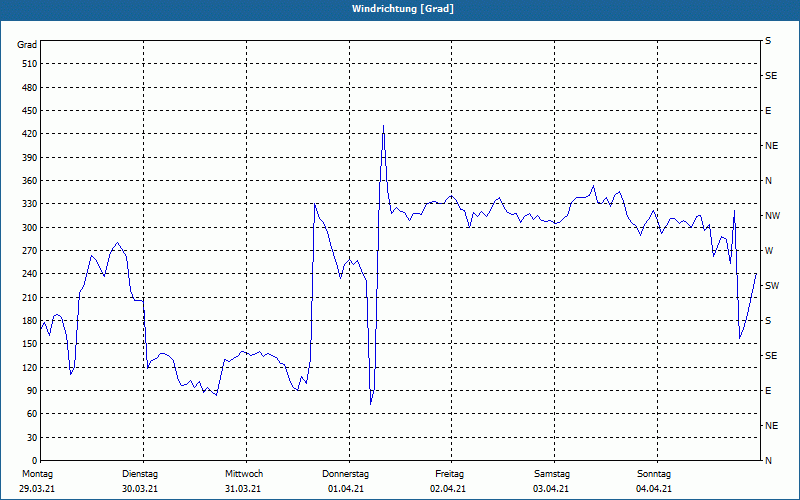Screen dimensions: 800x500
Task: Select the E compass label at the 90 gridline
Action: coord(768,391)
